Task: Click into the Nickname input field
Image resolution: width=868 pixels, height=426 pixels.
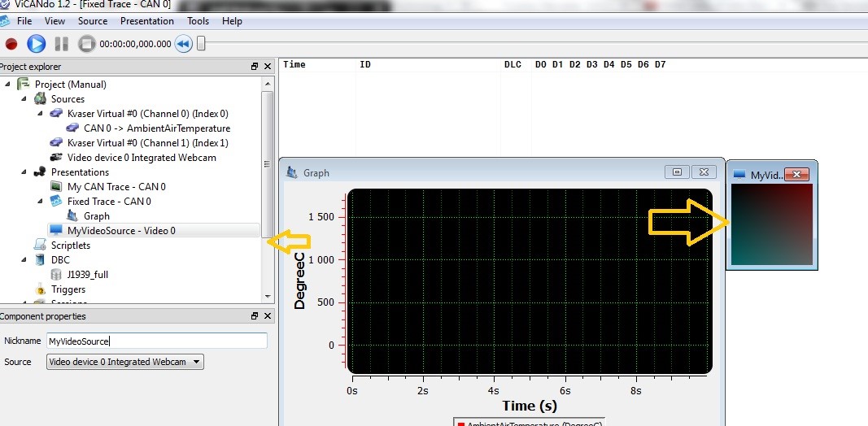Action: (157, 341)
